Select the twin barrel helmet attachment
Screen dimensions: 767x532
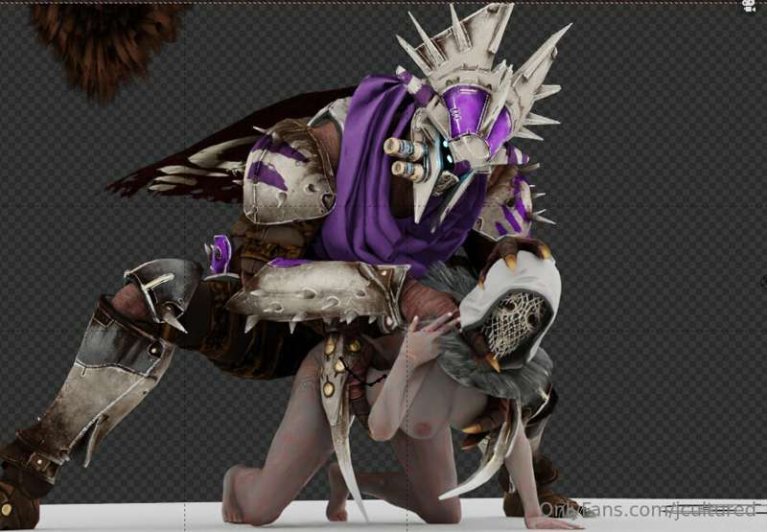[404, 159]
